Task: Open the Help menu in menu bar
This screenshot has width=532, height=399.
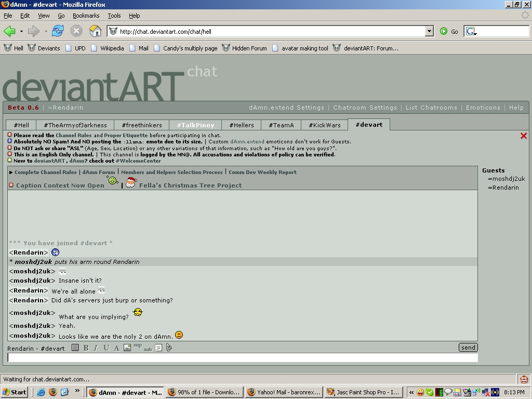Action: coord(134,16)
